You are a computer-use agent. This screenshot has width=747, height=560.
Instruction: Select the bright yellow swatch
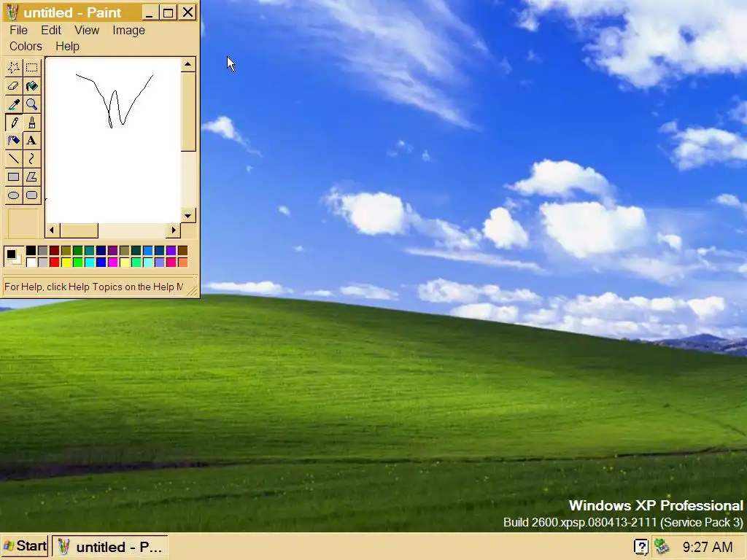pos(66,262)
